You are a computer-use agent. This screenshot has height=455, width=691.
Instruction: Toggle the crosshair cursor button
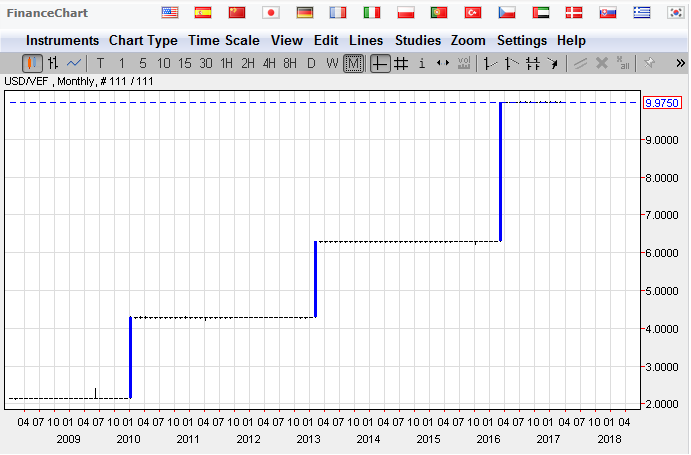coord(379,63)
